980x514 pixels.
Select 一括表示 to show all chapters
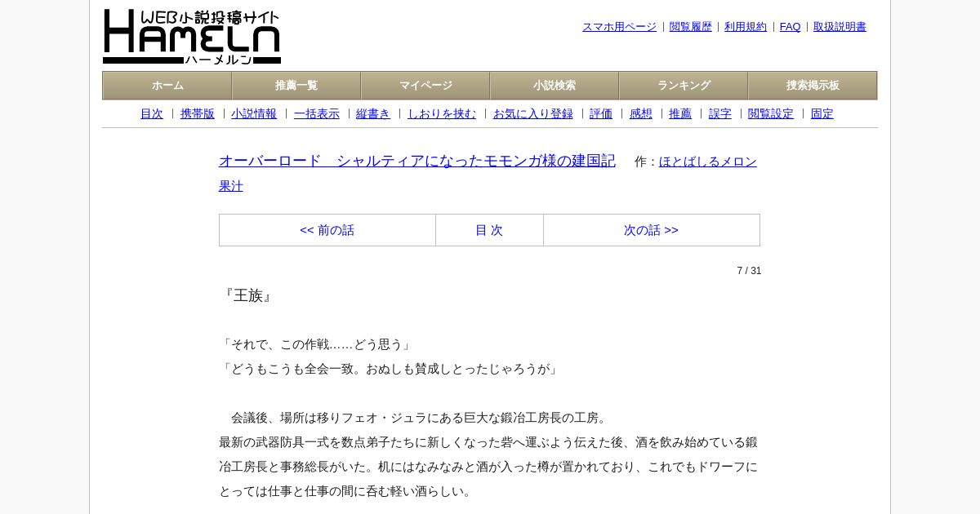[x=317, y=114]
